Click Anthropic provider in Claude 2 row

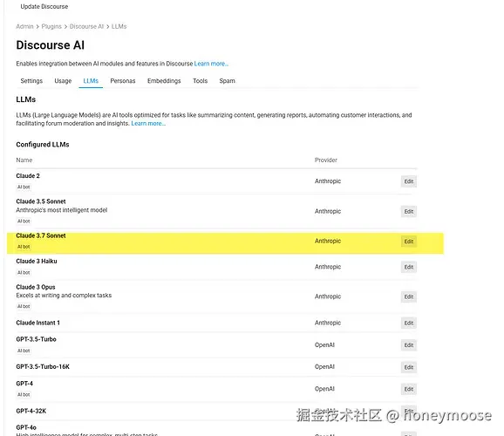tap(328, 181)
